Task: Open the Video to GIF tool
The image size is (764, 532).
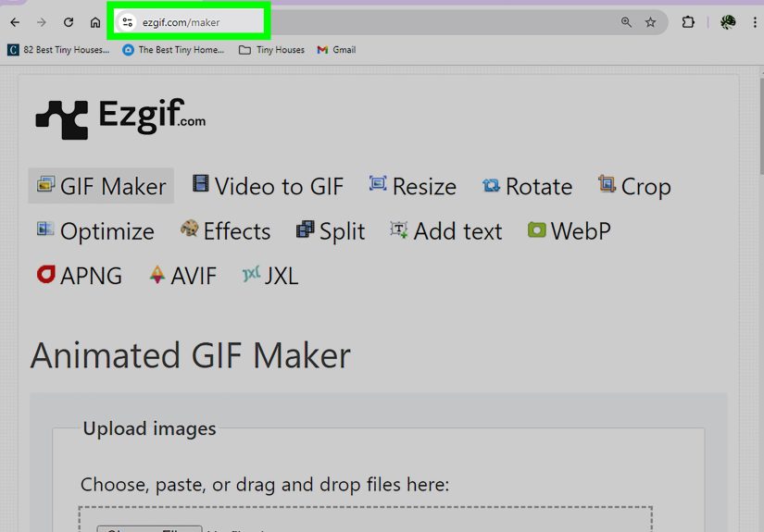Action: (x=268, y=186)
